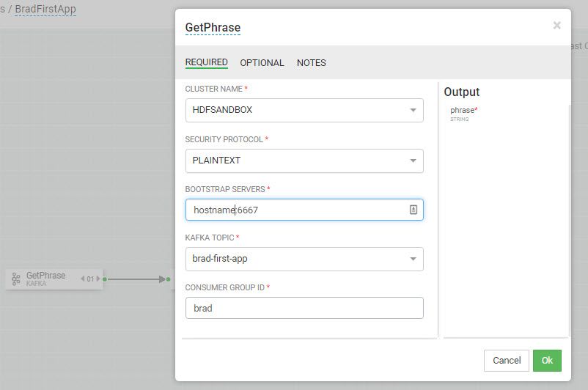Focus the Bootstrap Servers text field
Viewport: 588px width, 390px height.
tap(293, 210)
